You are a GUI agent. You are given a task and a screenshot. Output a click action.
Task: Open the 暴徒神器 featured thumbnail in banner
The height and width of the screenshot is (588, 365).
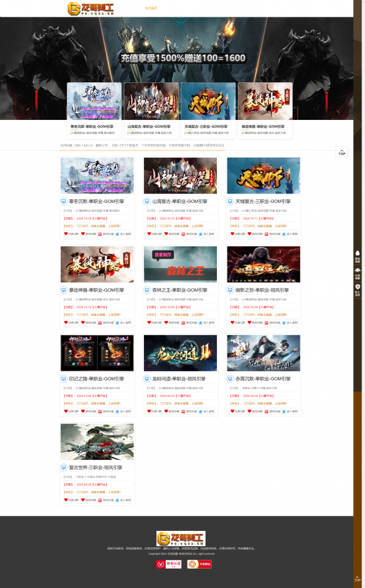(265, 101)
